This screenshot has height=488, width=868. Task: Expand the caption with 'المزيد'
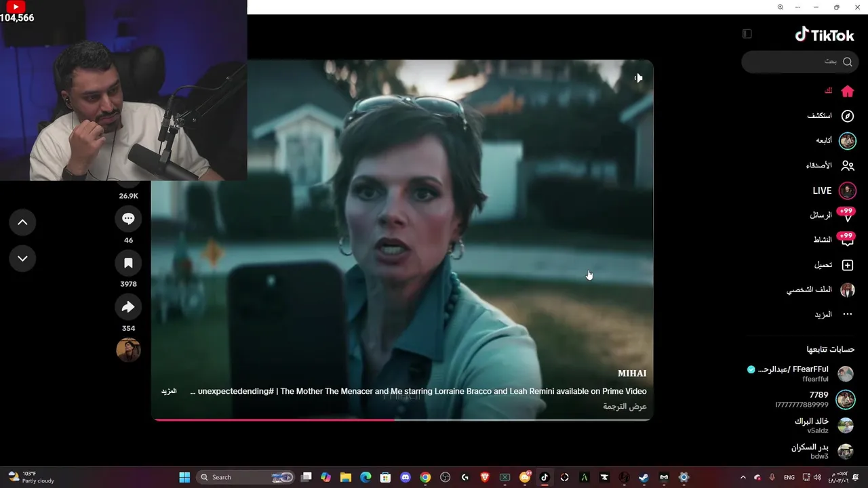pos(169,391)
